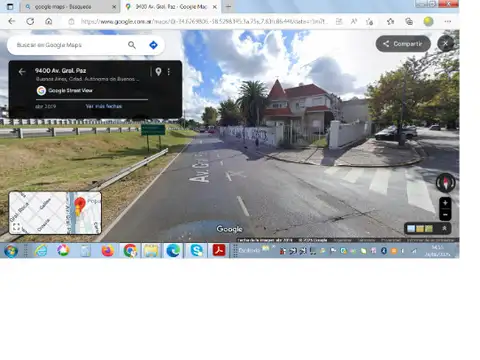Go to the browser home page icon
This screenshot has height=360, width=480.
pos(49,22)
